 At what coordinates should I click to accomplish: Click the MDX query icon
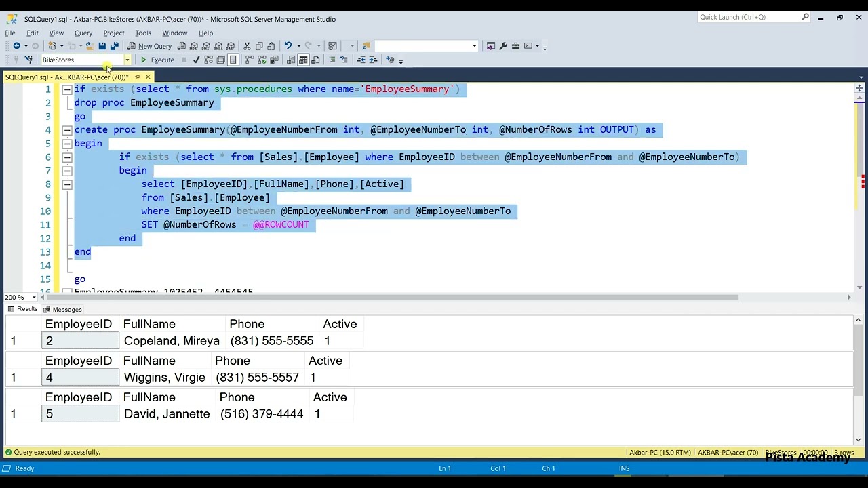[x=194, y=46]
